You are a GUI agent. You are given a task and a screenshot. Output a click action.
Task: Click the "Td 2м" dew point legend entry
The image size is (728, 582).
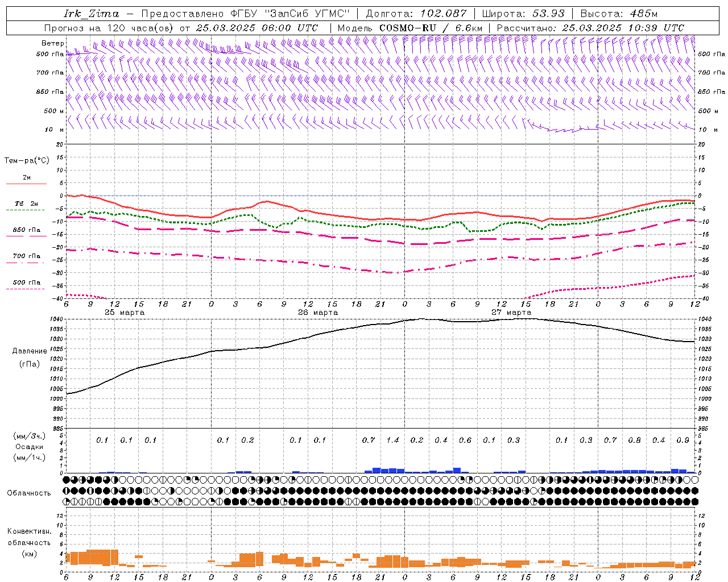(27, 203)
